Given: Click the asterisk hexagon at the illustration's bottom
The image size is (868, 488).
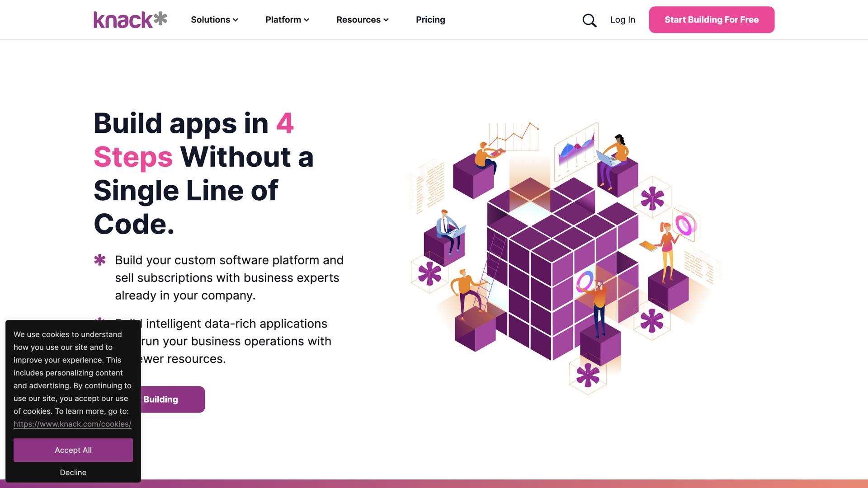Looking at the screenshot, I should tap(588, 375).
